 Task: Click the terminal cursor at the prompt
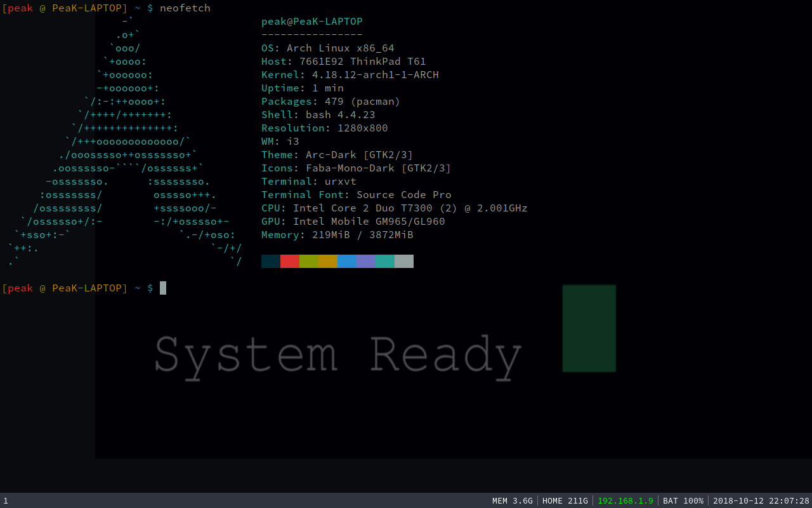(x=163, y=288)
